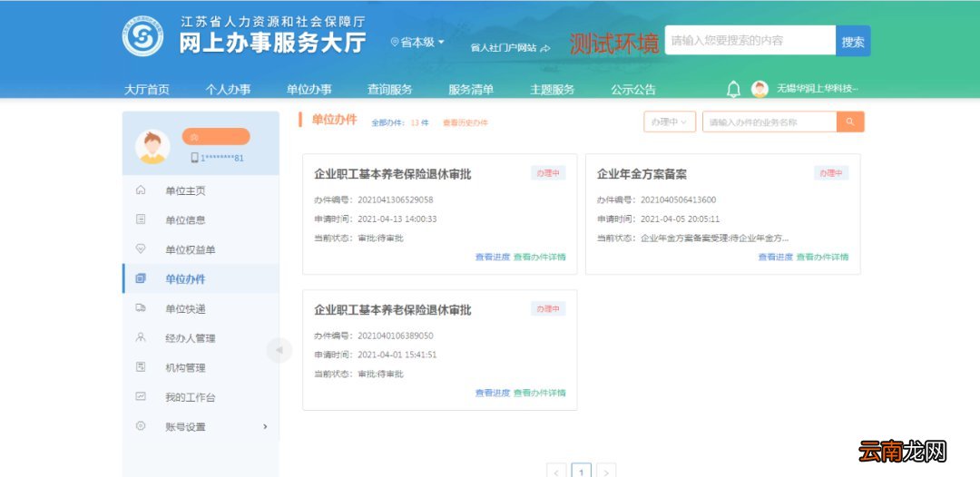Image resolution: width=980 pixels, height=477 pixels.
Task: Click the orange search icon button
Action: pos(850,122)
